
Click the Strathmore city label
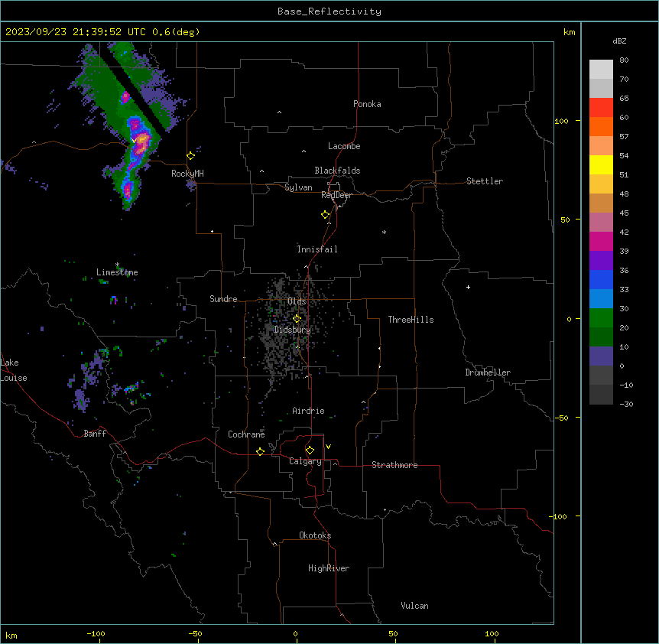[x=394, y=465]
